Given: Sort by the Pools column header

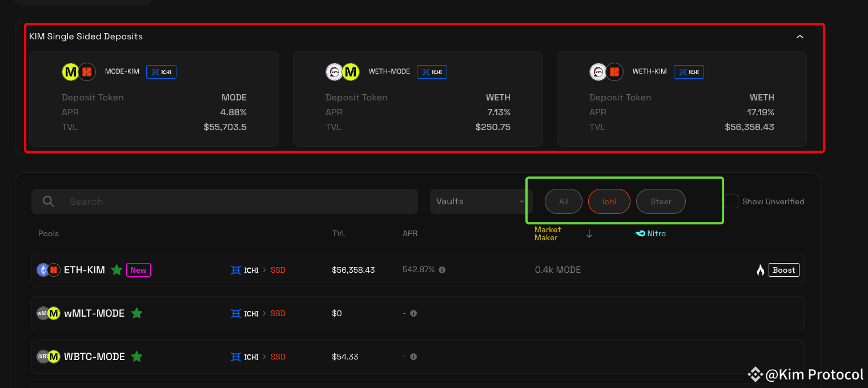Looking at the screenshot, I should 49,233.
